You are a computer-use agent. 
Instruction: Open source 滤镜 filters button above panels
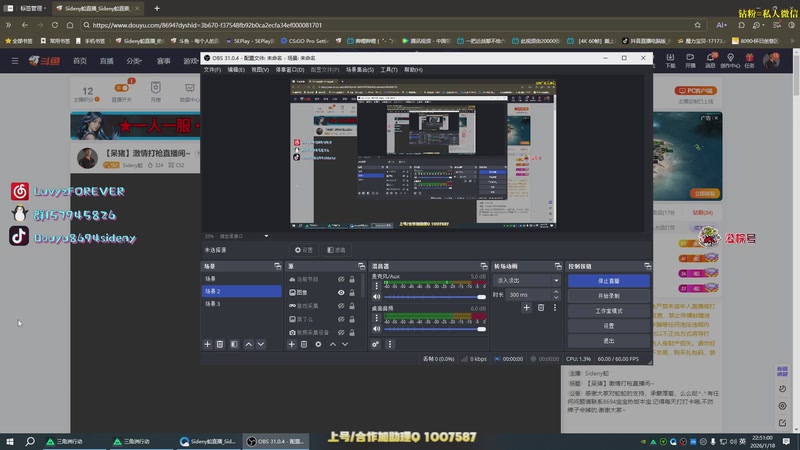[x=336, y=250]
